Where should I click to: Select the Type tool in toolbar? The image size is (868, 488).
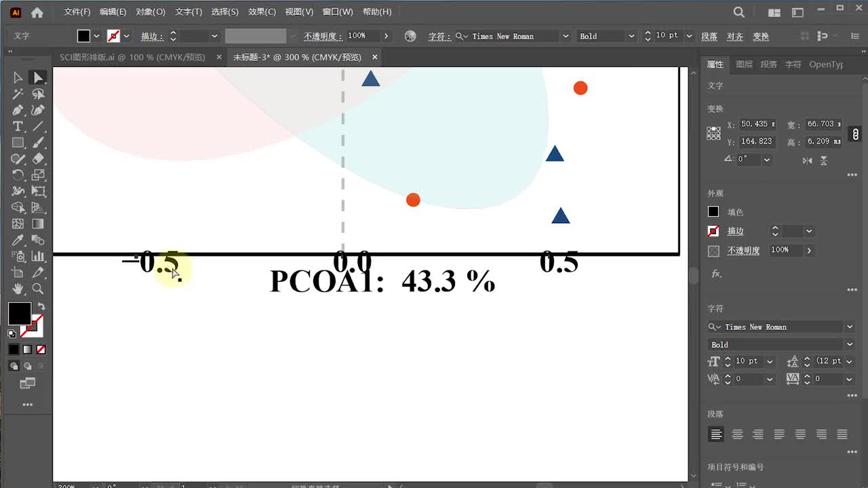pos(18,127)
